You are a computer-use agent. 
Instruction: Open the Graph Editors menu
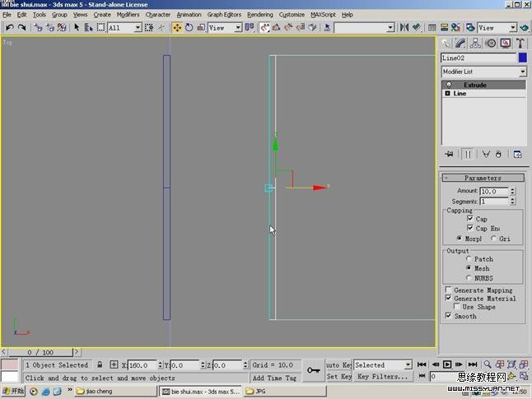pyautogui.click(x=224, y=15)
